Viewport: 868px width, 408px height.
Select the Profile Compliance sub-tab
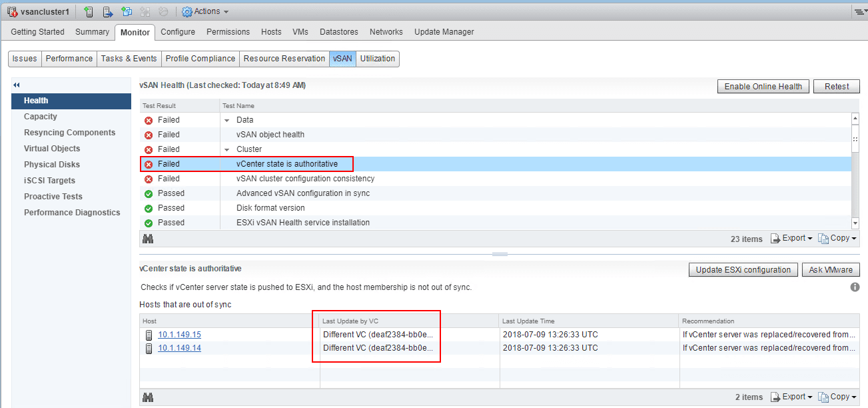click(x=201, y=59)
